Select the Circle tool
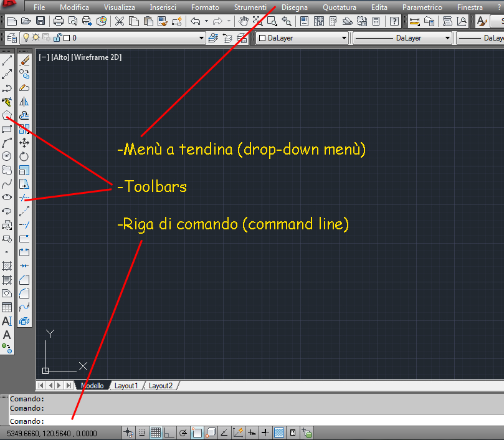This screenshot has width=504, height=440. click(8, 155)
